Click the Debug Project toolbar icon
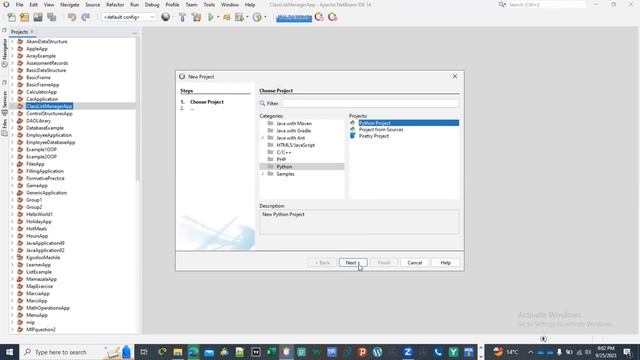The height and width of the screenshot is (360, 640). point(227,17)
